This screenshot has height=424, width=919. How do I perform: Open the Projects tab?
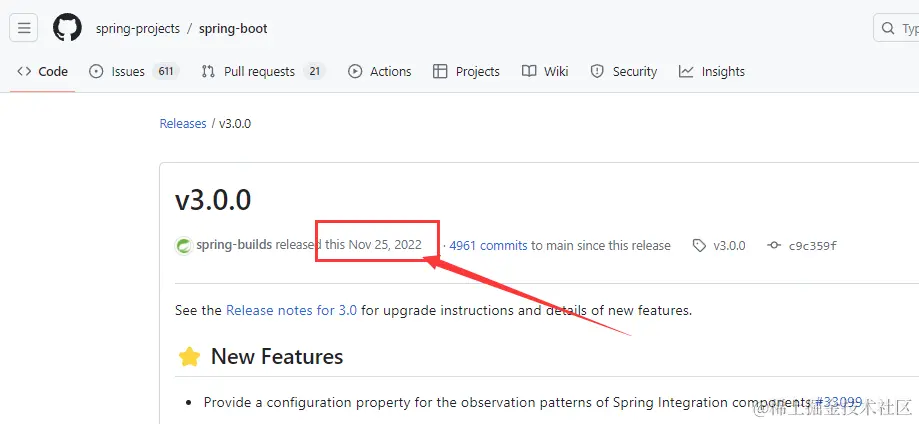point(467,72)
